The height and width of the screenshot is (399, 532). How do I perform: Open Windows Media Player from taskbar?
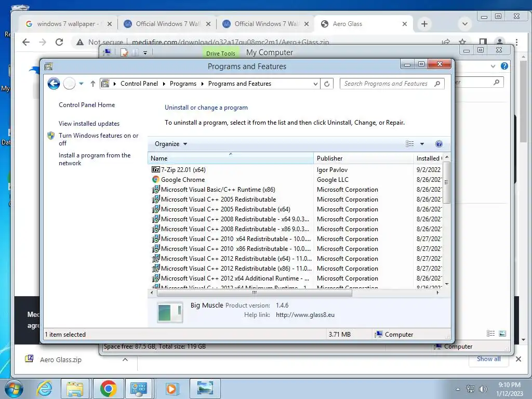coord(171,389)
